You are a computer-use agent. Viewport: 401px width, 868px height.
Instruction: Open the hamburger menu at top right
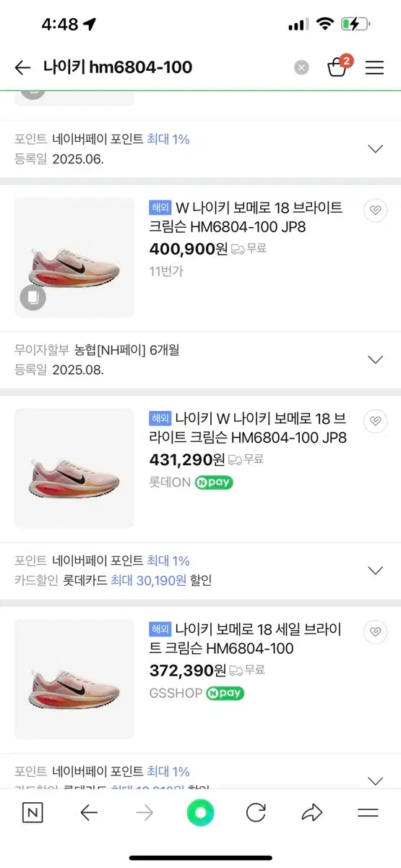(x=374, y=68)
